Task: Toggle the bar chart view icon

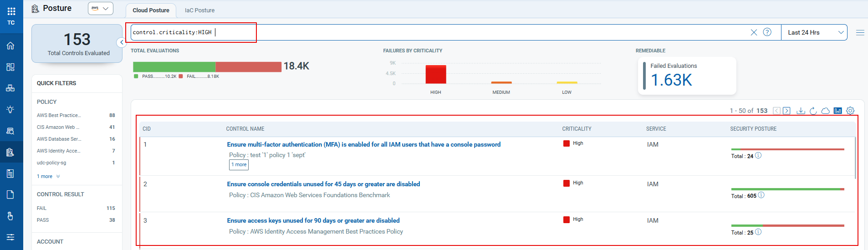Action: pyautogui.click(x=837, y=111)
